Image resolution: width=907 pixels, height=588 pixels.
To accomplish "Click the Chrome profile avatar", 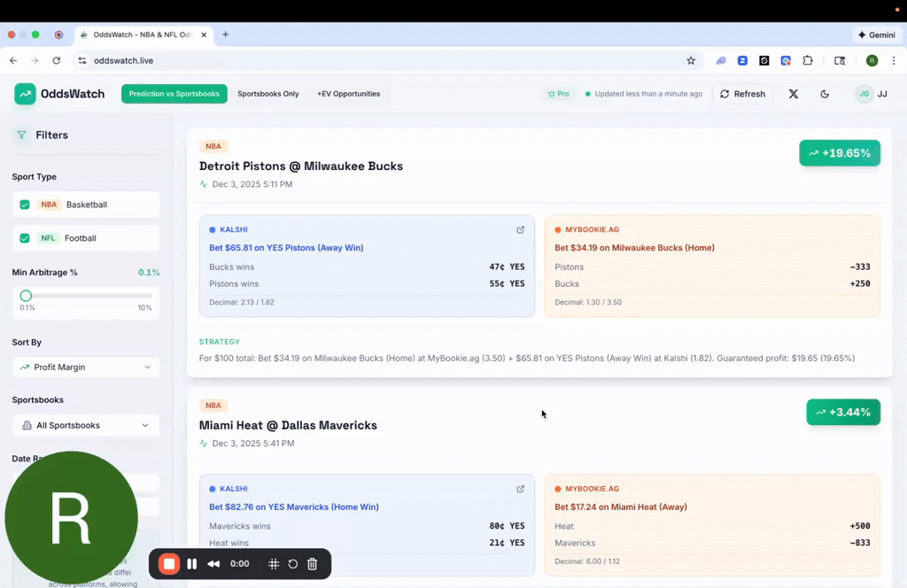I will point(872,60).
